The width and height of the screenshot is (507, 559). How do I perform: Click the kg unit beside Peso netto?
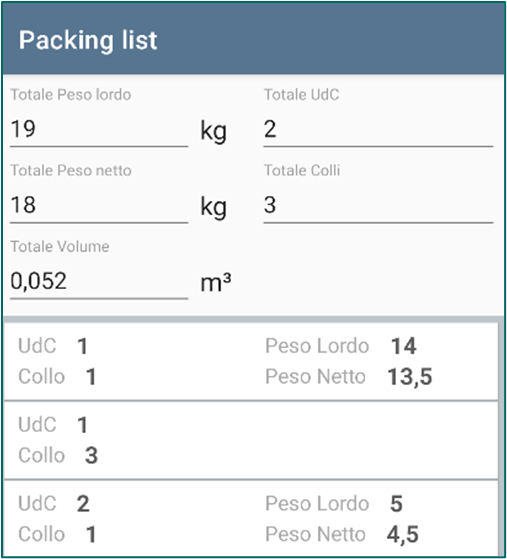point(214,207)
